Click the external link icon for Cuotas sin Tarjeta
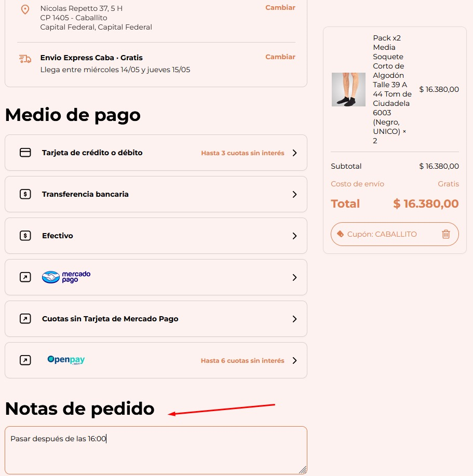 coord(25,319)
